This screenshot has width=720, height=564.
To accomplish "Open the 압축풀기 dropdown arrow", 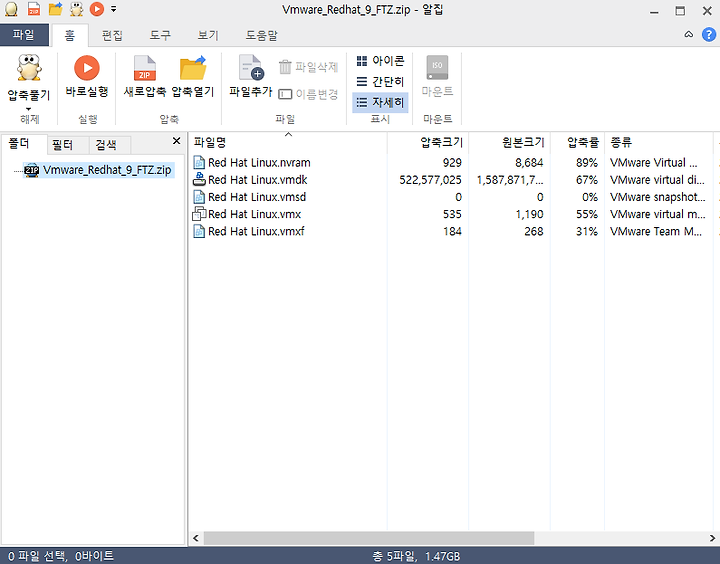I will tap(28, 109).
